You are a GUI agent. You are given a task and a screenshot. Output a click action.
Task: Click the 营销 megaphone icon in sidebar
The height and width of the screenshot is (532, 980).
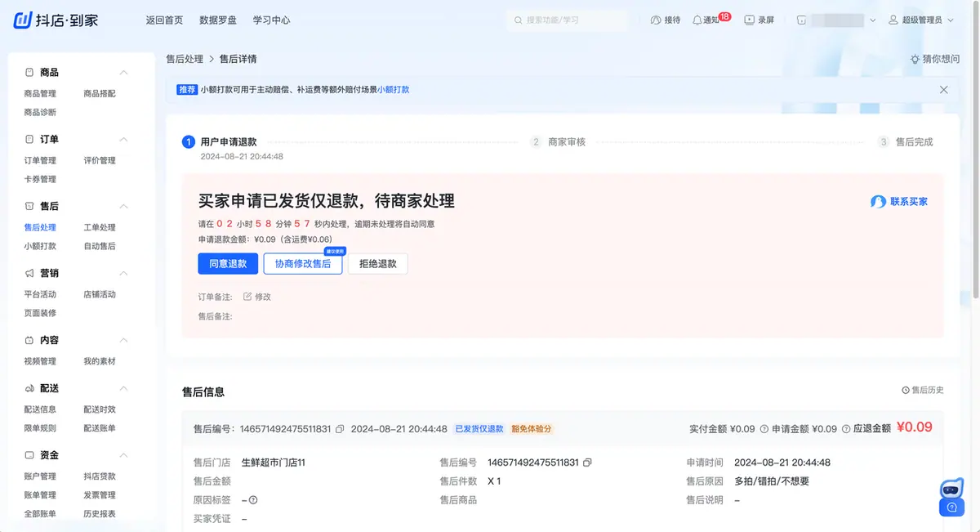click(x=29, y=273)
